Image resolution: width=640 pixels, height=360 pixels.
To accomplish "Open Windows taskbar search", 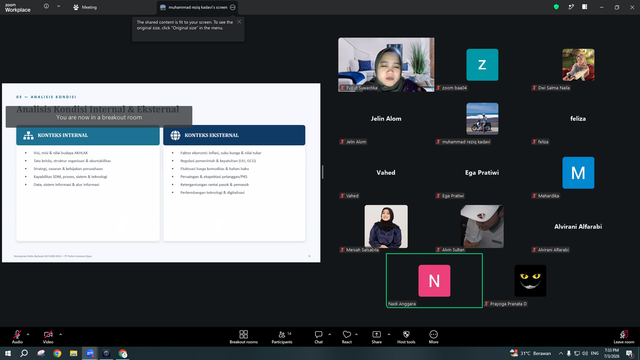I will [24, 353].
